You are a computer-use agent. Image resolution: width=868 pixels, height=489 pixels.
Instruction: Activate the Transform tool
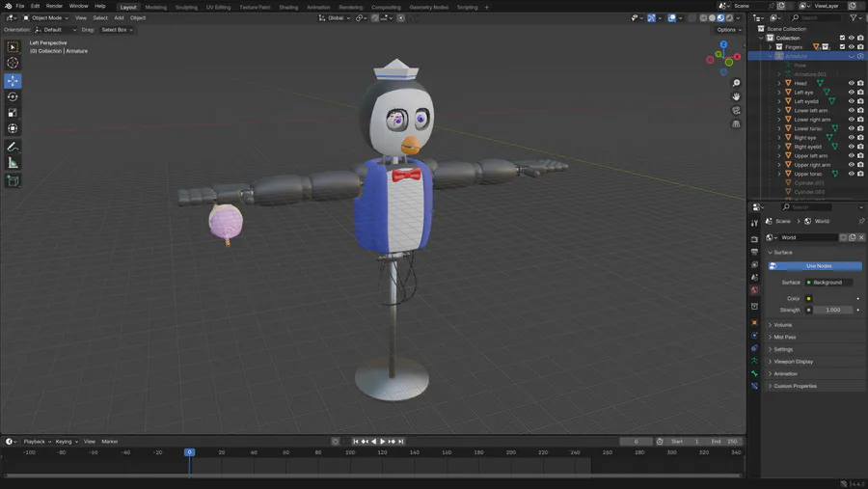(13, 128)
